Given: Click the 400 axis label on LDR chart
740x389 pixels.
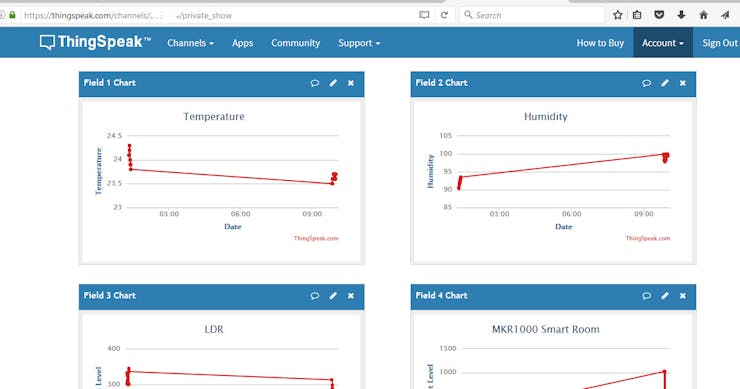Looking at the screenshot, I should [114, 348].
